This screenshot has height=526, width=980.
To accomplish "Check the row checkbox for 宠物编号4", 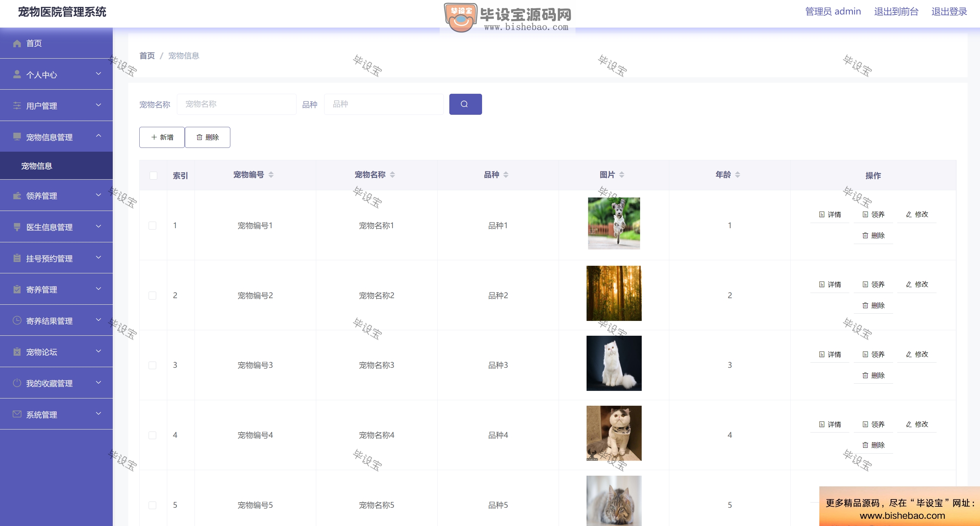I will (x=152, y=435).
